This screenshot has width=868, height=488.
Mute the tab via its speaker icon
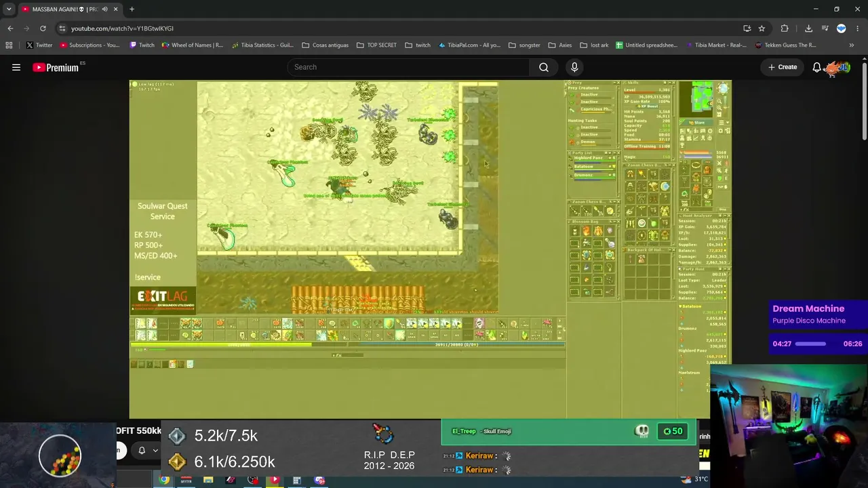point(104,9)
